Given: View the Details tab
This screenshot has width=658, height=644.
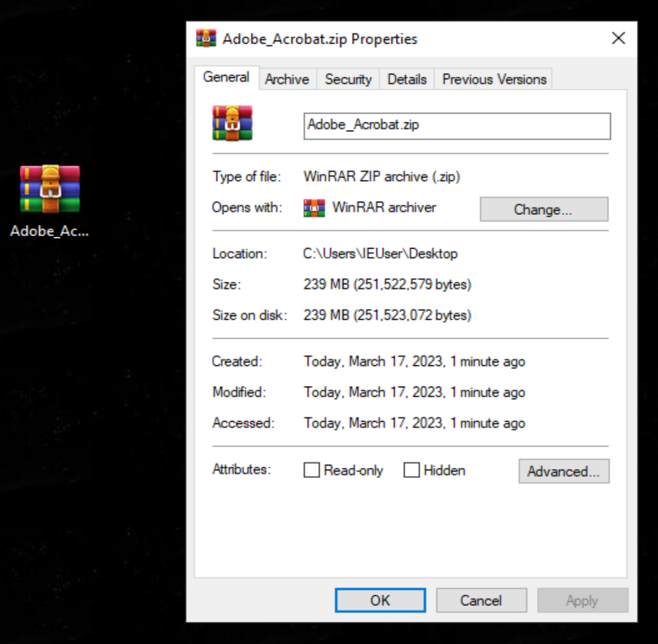Looking at the screenshot, I should pos(406,79).
